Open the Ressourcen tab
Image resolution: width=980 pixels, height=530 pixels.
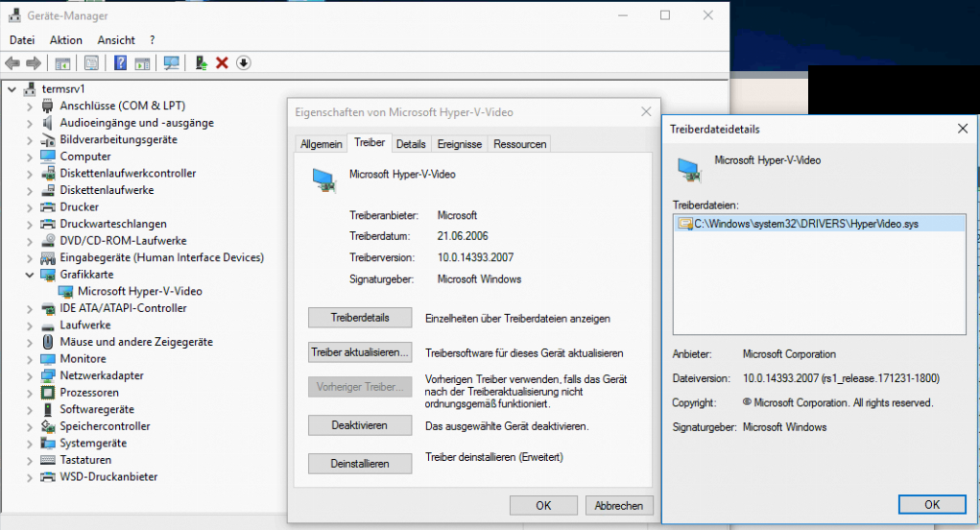point(519,144)
